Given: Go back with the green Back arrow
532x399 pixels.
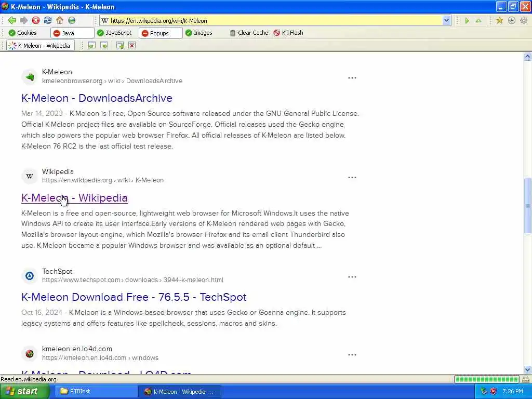Looking at the screenshot, I should tap(12, 20).
